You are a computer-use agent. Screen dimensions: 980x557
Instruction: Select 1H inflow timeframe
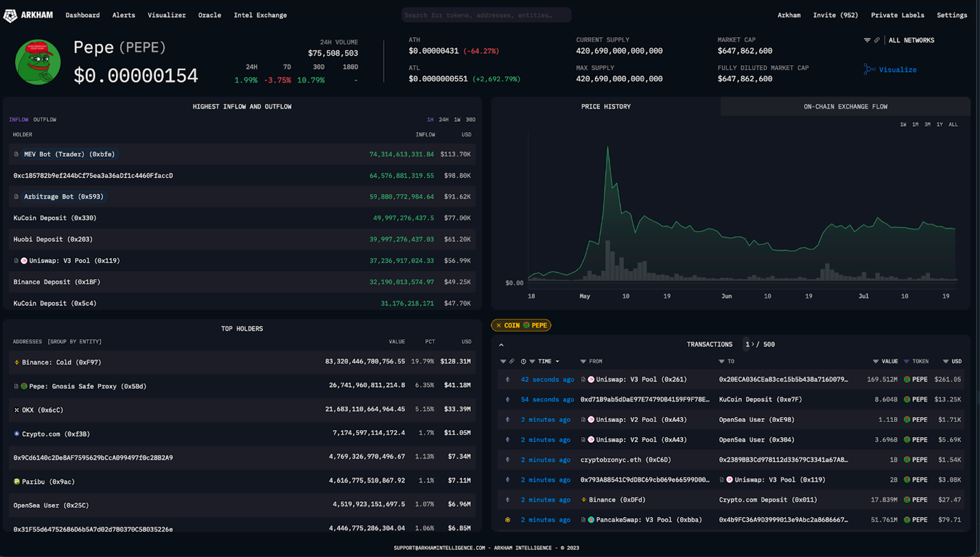430,120
